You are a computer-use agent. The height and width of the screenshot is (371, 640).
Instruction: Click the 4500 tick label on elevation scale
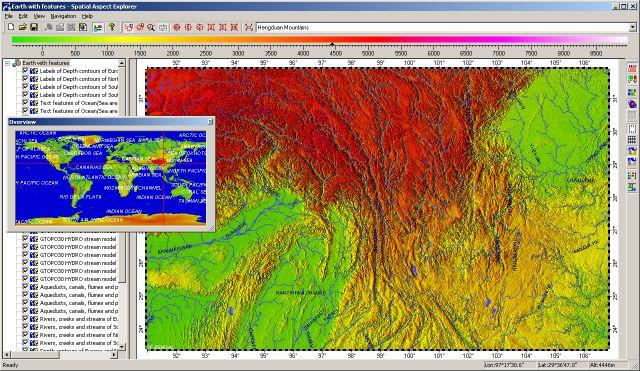(x=336, y=53)
